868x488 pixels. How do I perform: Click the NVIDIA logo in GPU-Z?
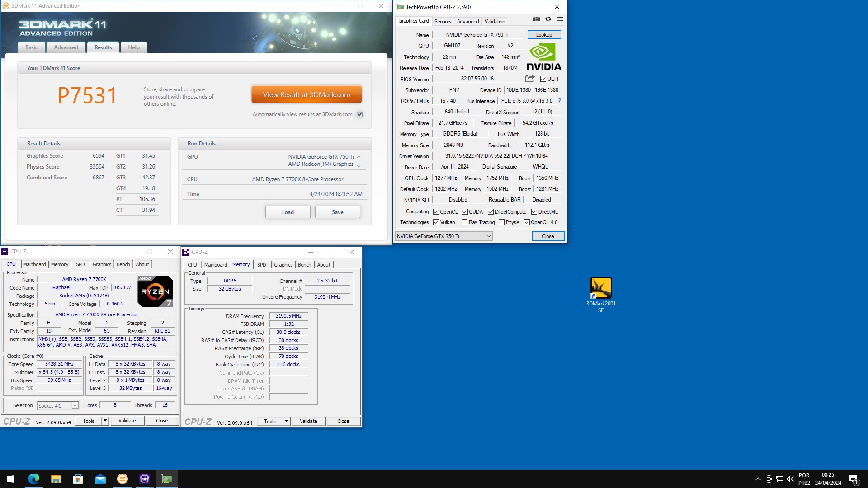coord(544,57)
